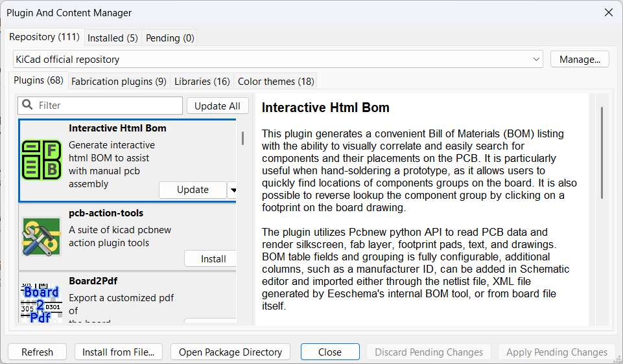This screenshot has height=364, width=623.
Task: Click the Close button at bottom
Action: click(330, 352)
